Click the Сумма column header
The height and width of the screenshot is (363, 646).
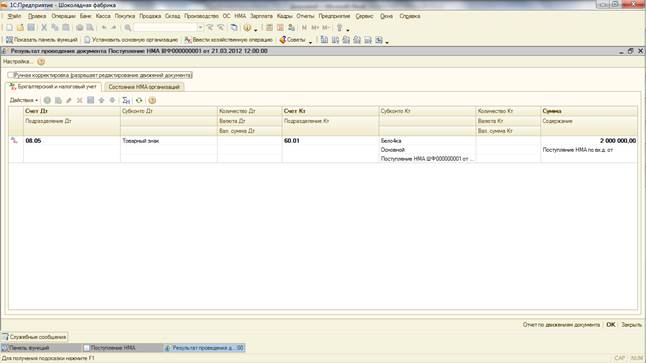click(x=589, y=111)
